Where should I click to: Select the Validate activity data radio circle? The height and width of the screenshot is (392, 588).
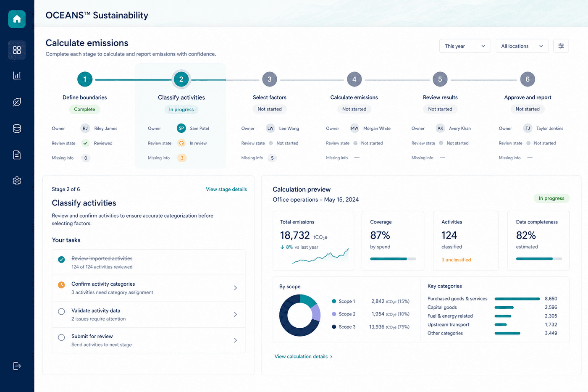click(61, 311)
